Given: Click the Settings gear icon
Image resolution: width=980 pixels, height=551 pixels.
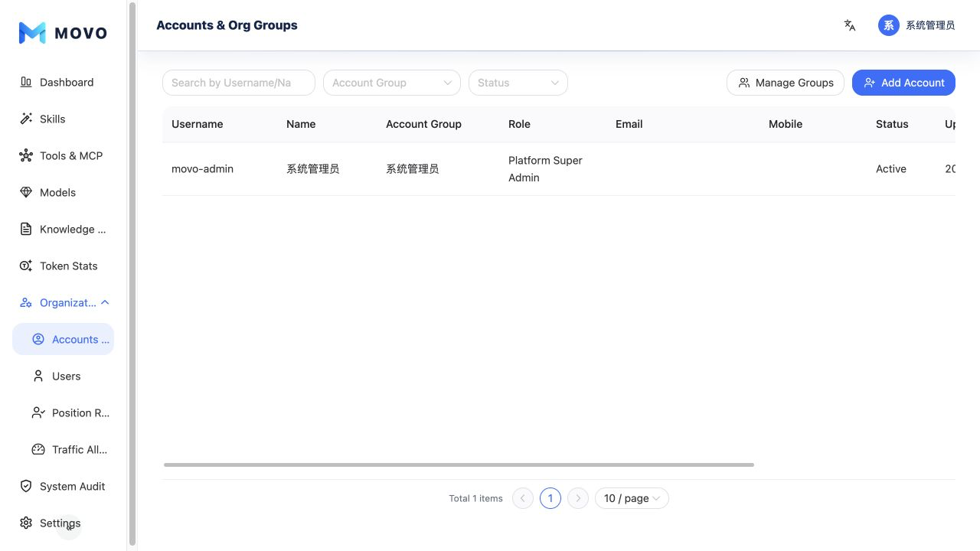Looking at the screenshot, I should coord(26,523).
